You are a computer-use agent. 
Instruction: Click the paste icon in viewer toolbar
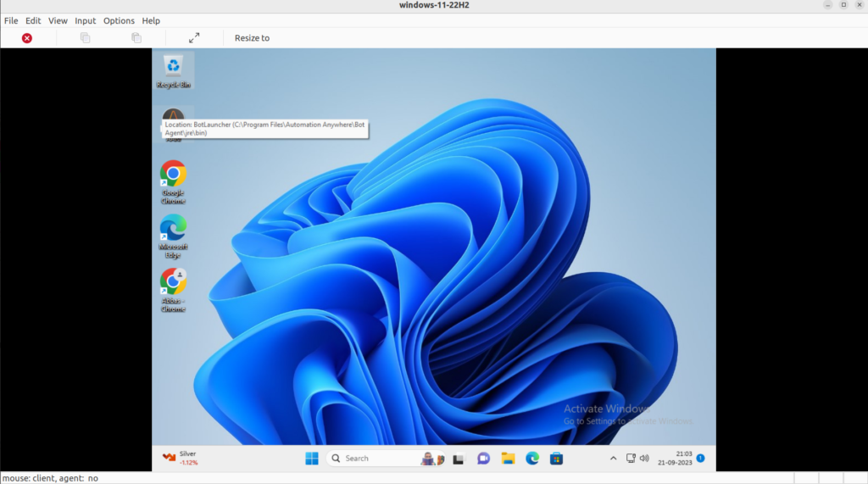(x=136, y=37)
